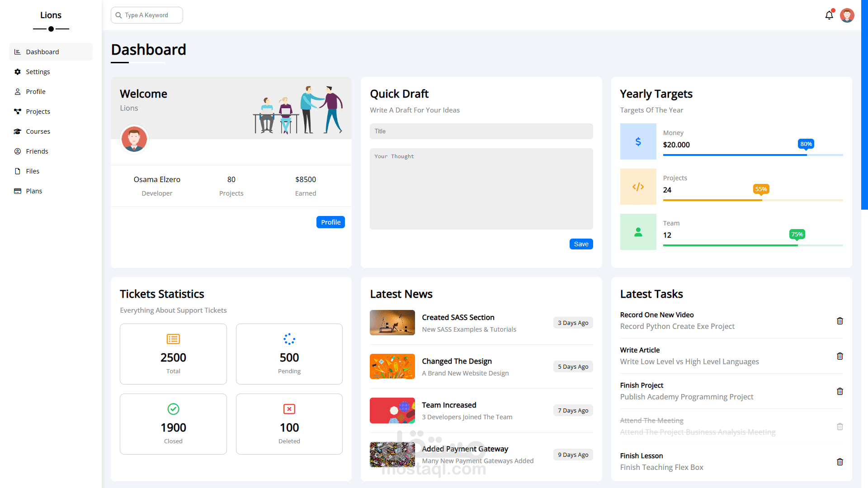This screenshot has height=488, width=868.
Task: Click the 3 Days Ago label
Action: coord(573,323)
